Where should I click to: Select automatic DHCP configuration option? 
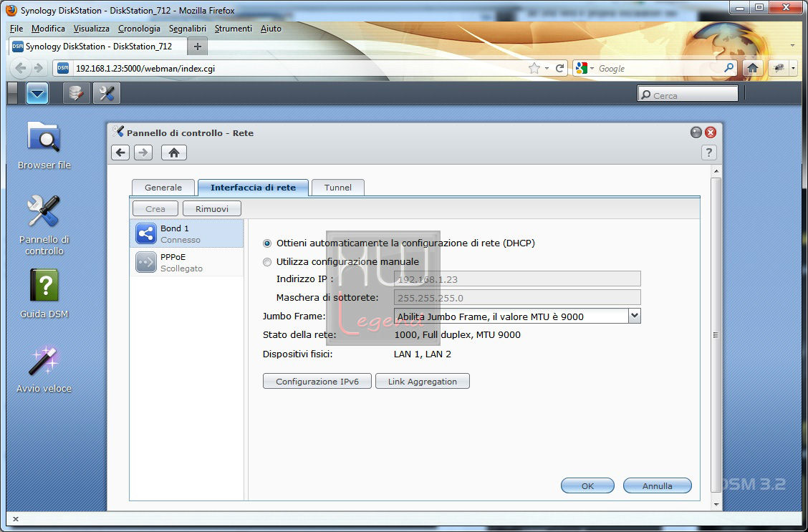(x=267, y=243)
